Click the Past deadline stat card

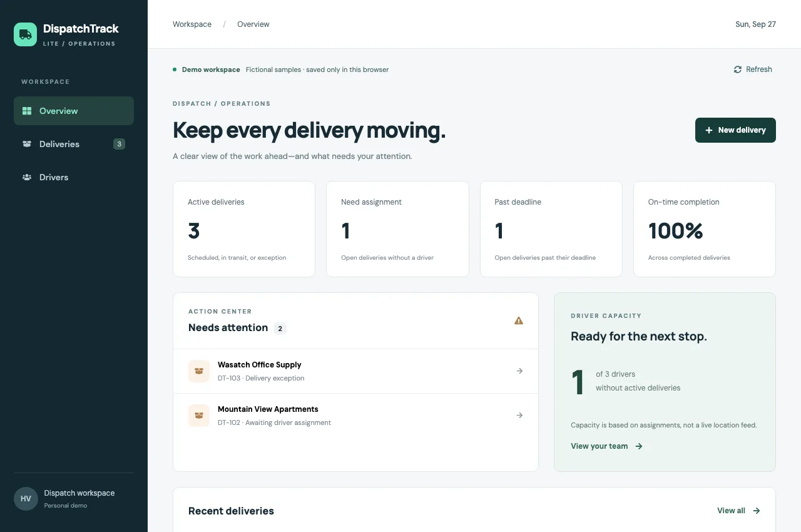[x=551, y=229]
